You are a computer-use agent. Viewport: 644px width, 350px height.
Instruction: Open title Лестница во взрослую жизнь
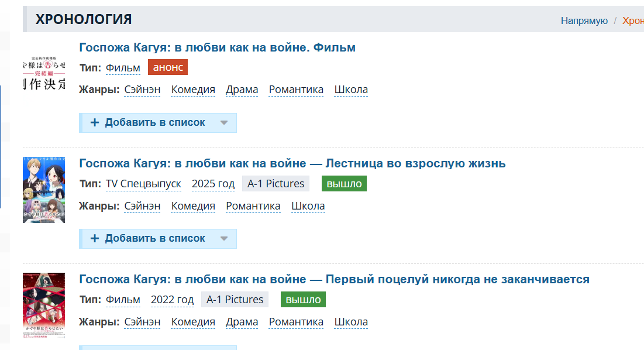(292, 163)
